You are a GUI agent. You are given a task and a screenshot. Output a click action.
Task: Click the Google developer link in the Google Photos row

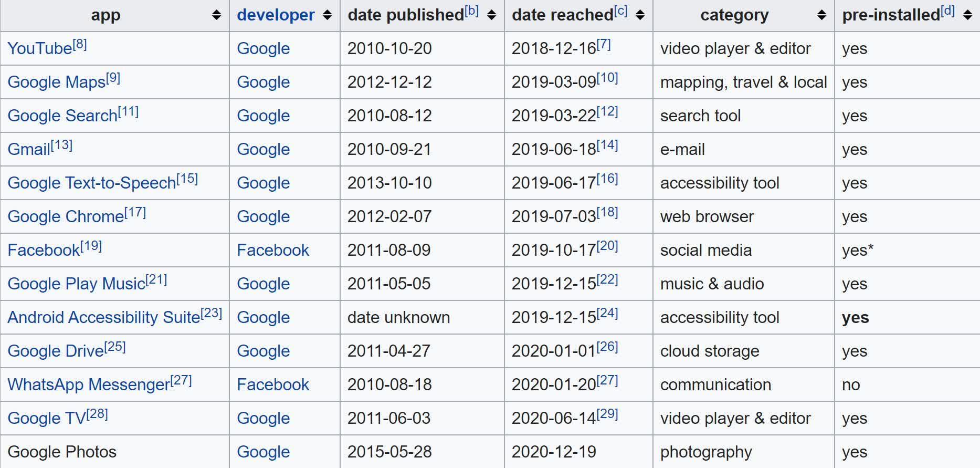[x=264, y=452]
